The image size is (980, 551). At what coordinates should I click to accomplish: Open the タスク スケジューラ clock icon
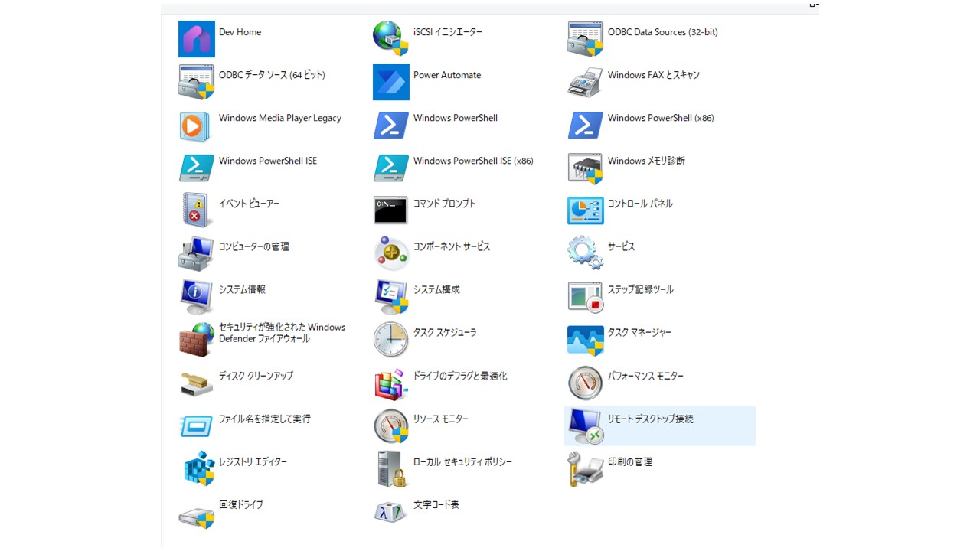(x=391, y=339)
